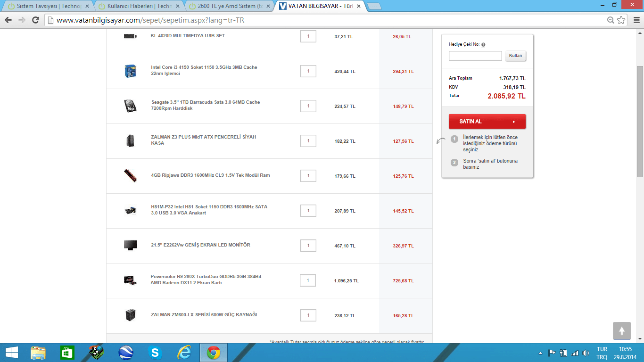The width and height of the screenshot is (644, 362).
Task: Click the Action Center flag tray icon
Action: 552,353
